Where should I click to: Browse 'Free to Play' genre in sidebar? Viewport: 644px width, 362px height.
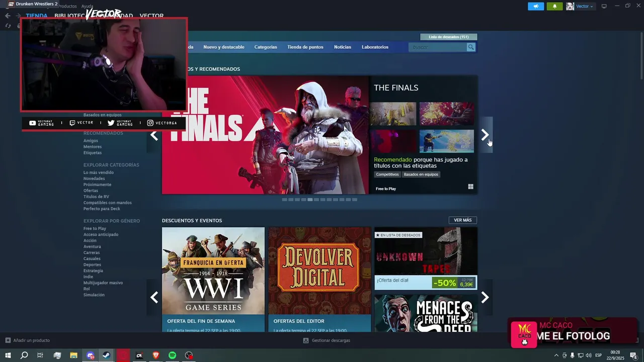(95, 229)
